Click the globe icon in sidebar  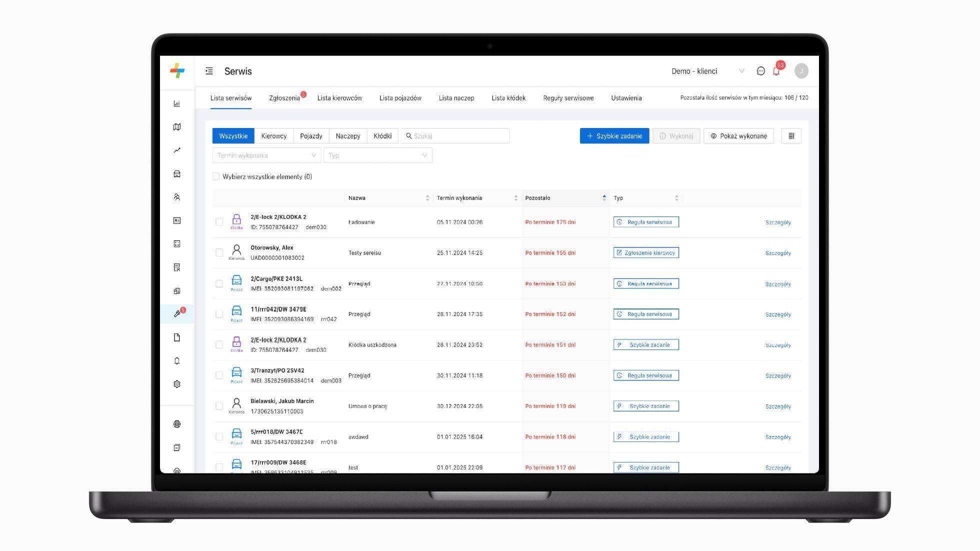177,424
